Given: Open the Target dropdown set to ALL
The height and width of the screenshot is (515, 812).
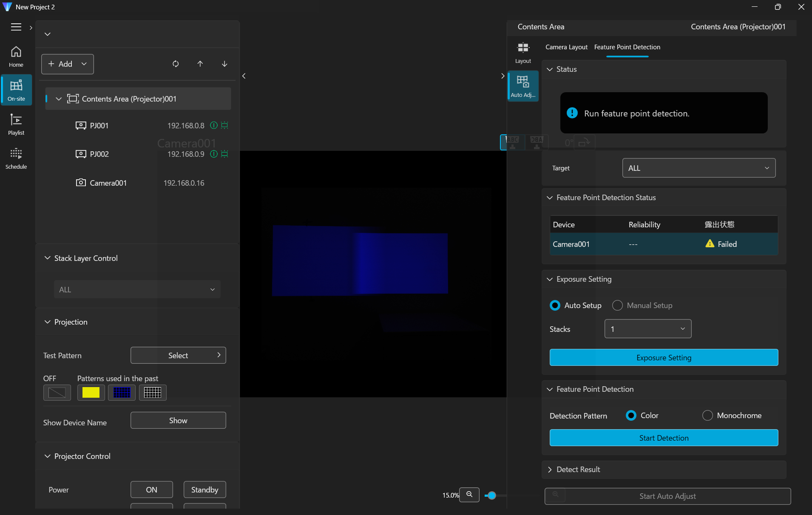Looking at the screenshot, I should click(698, 168).
